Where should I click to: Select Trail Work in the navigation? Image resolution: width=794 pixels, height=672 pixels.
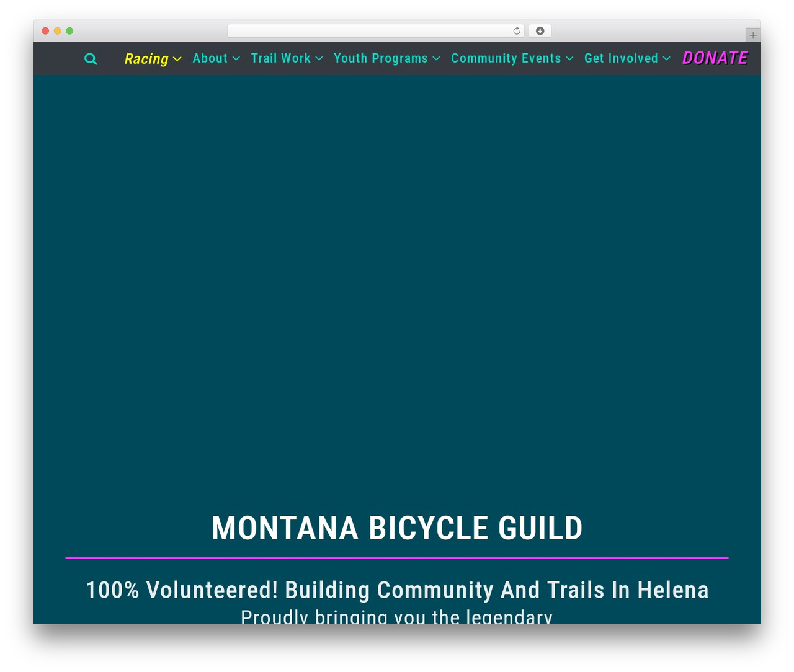click(x=281, y=58)
